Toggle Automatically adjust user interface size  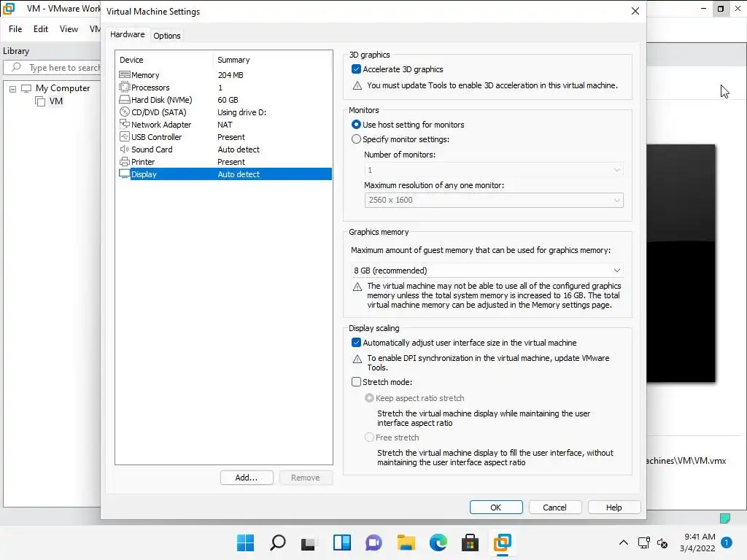(x=356, y=343)
